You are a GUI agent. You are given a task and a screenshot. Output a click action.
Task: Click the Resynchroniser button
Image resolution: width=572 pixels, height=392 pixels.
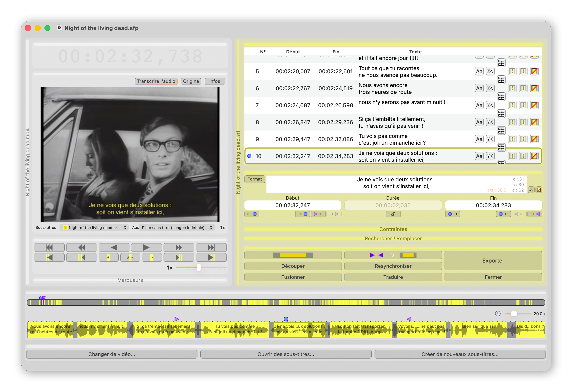(393, 266)
